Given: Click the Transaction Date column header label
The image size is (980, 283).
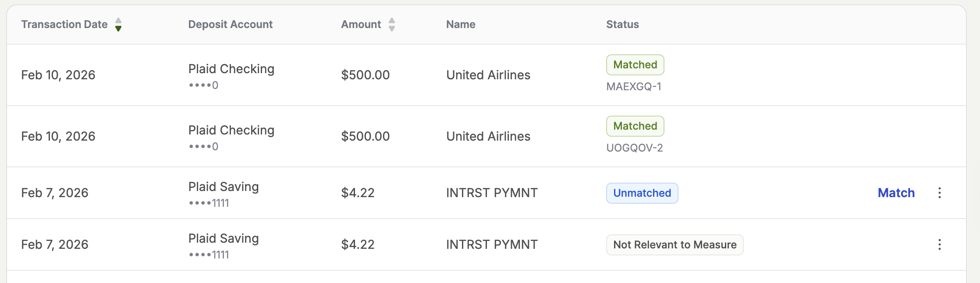Looking at the screenshot, I should tap(64, 25).
